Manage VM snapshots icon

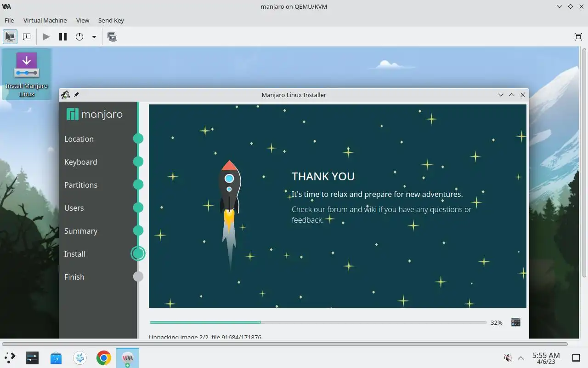[x=112, y=37]
